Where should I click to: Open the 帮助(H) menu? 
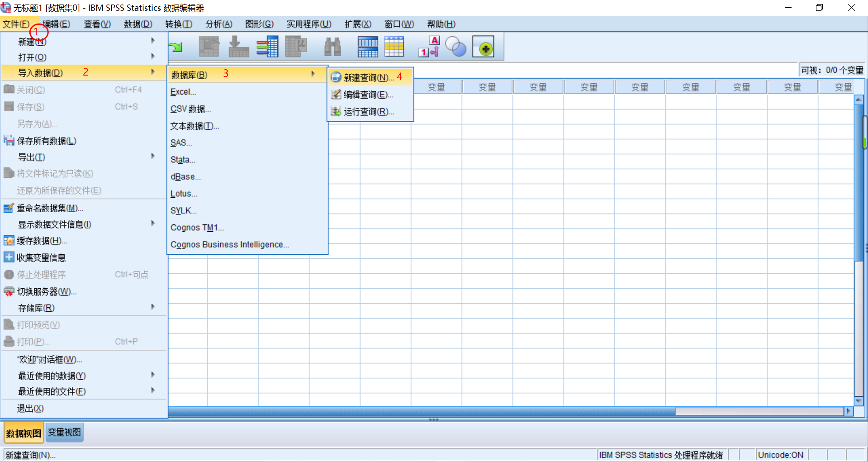point(441,24)
